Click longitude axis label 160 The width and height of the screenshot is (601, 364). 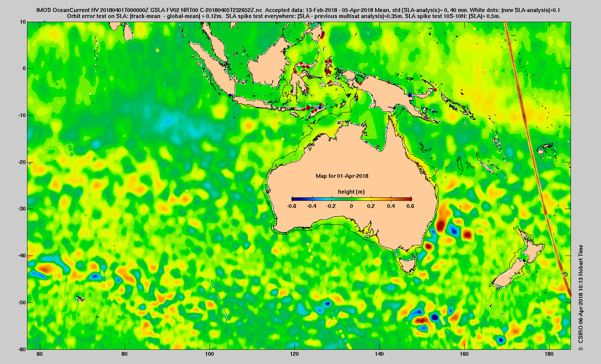point(464,354)
